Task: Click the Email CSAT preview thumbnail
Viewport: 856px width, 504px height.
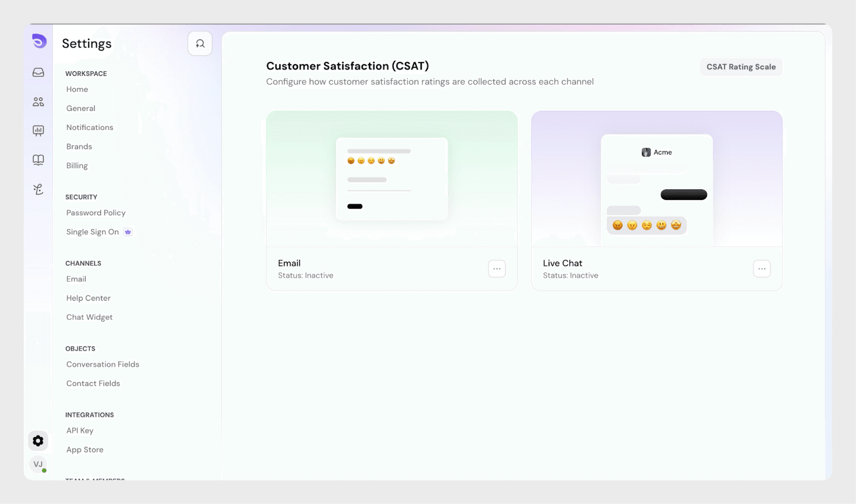Action: coord(392,179)
